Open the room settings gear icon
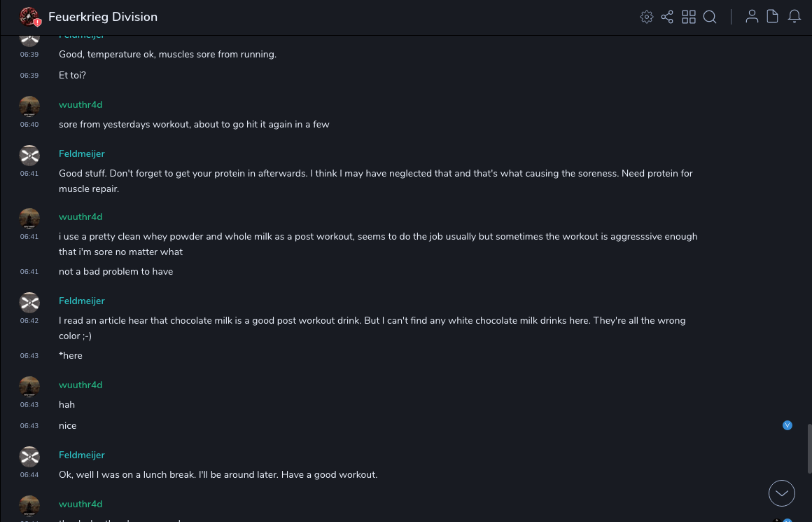 pos(647,17)
